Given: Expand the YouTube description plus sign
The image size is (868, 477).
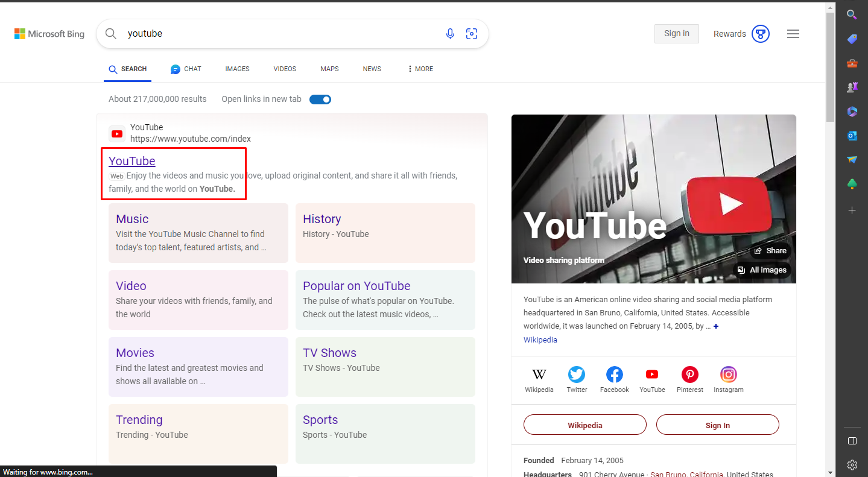Looking at the screenshot, I should tap(716, 326).
